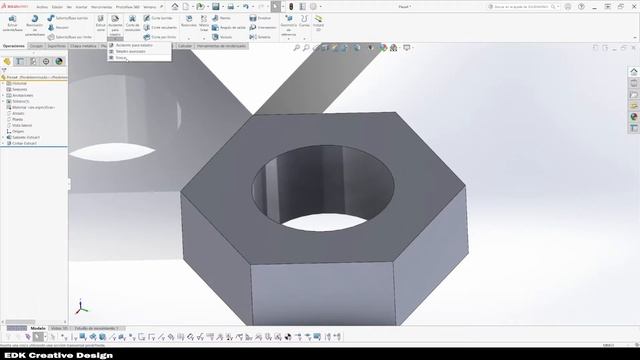
Task: Open the Undo dropdown arrow
Action: click(253, 7)
